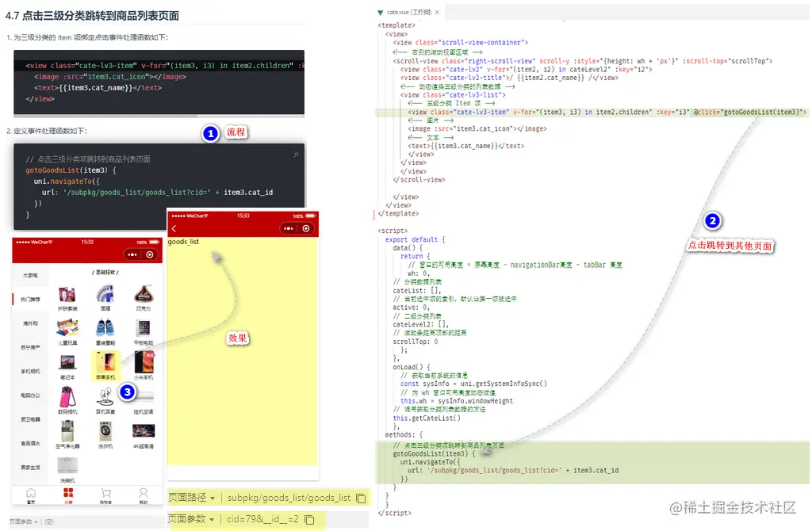Click the Vue file icon on the cate.vue tab
The image size is (812, 531).
click(380, 13)
